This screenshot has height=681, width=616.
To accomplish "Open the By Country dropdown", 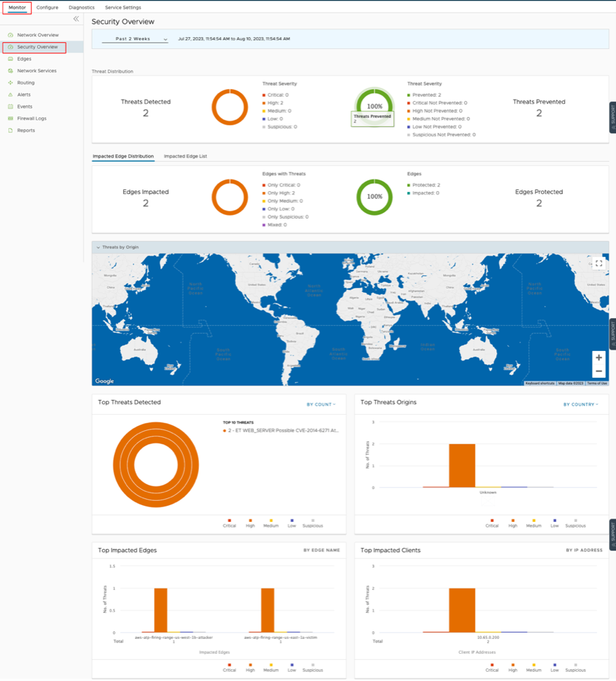I will tap(580, 404).
